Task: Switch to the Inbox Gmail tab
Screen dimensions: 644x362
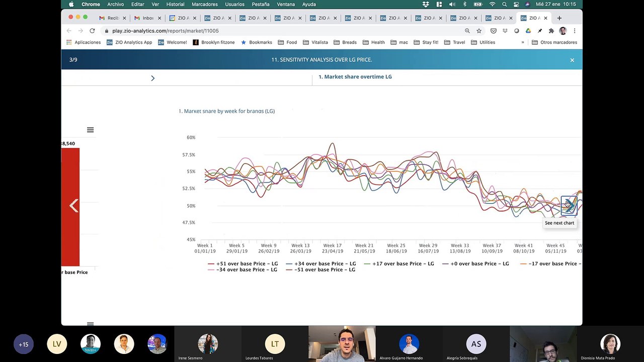Action: (147, 18)
